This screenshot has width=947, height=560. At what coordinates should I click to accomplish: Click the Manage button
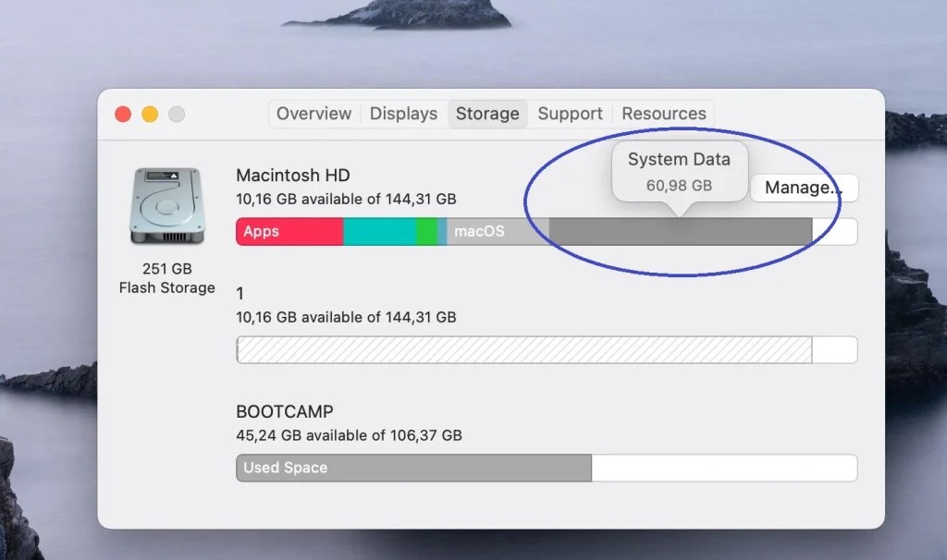[x=804, y=189]
